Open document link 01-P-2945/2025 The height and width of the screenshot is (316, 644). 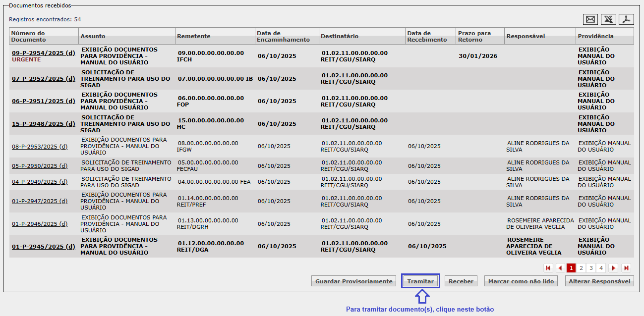43,247
